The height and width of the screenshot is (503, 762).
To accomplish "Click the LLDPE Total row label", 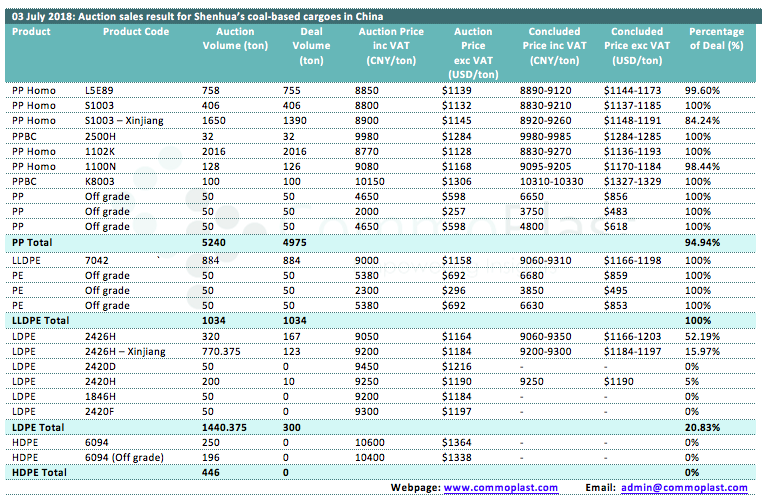I will coord(39,319).
